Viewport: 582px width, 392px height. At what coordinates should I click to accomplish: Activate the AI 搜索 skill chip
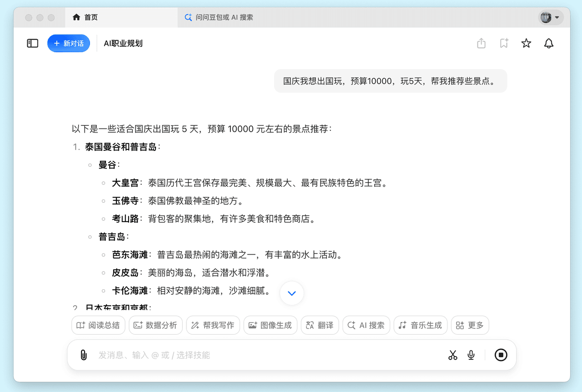366,325
